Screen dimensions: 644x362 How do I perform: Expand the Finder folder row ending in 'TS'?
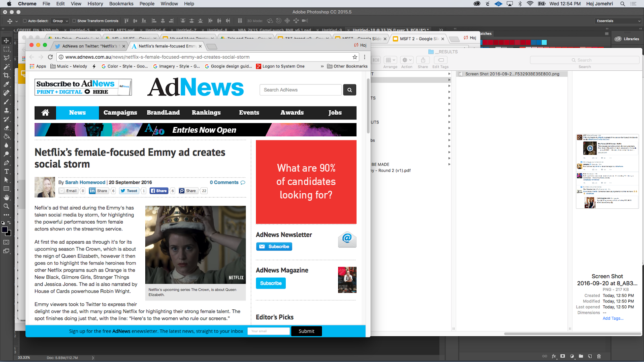(449, 98)
